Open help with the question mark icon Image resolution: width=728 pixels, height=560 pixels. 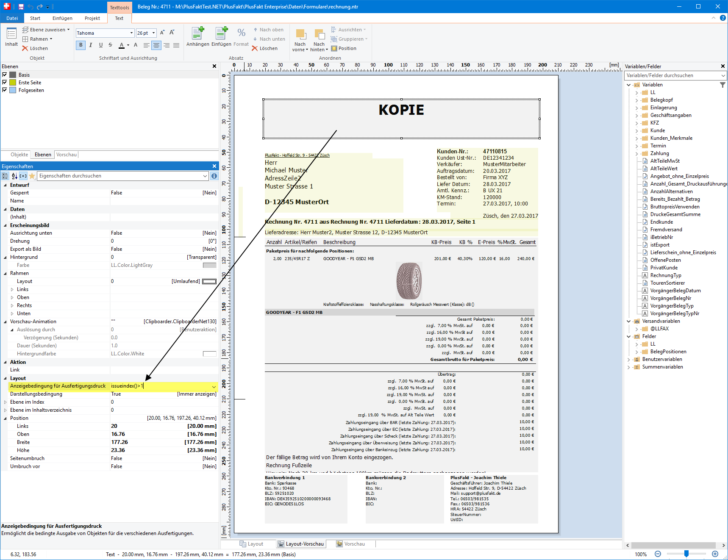click(x=723, y=18)
